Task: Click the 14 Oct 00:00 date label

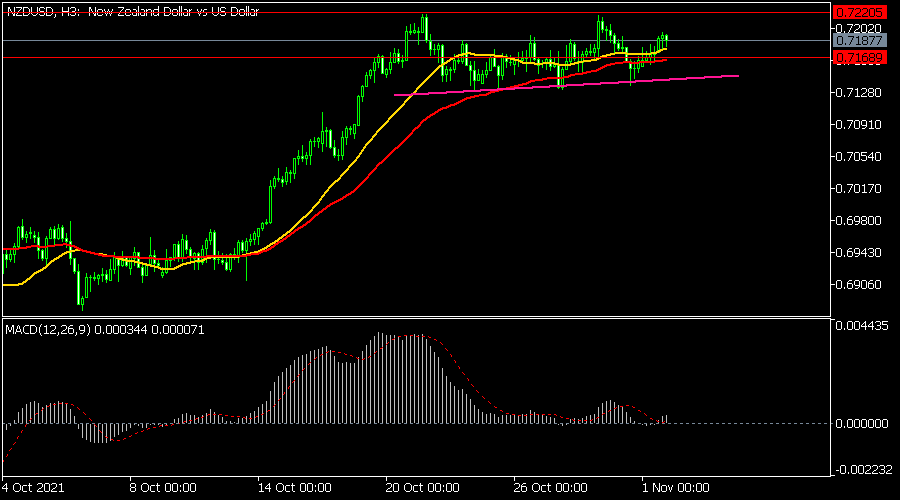Action: pos(294,488)
